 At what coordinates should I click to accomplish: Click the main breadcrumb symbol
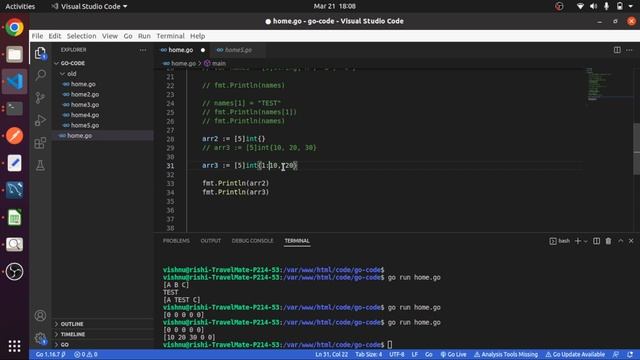[x=215, y=63]
